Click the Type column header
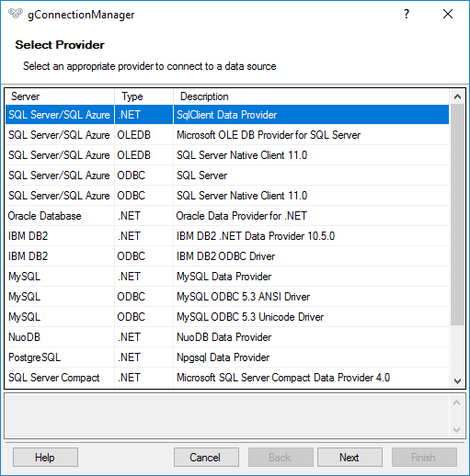 [143, 96]
